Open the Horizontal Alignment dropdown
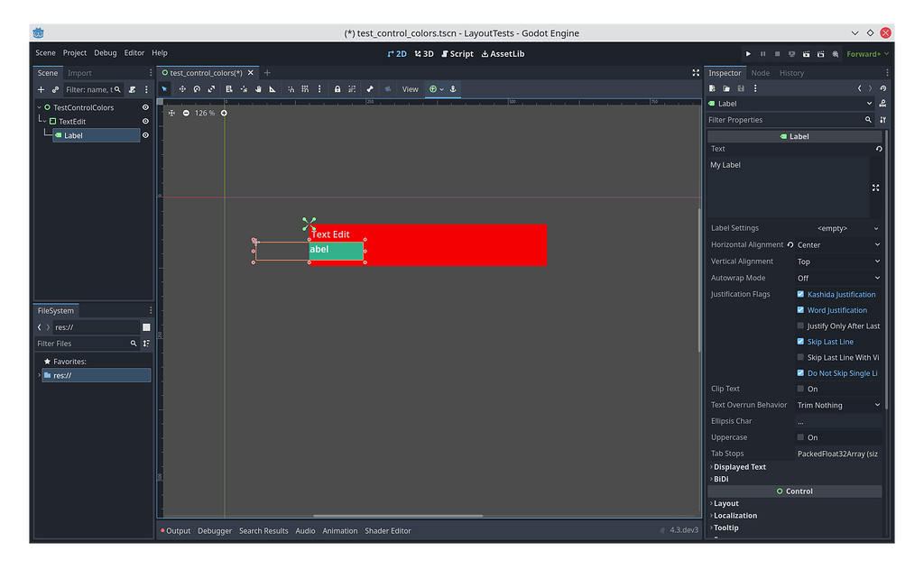 click(x=838, y=244)
